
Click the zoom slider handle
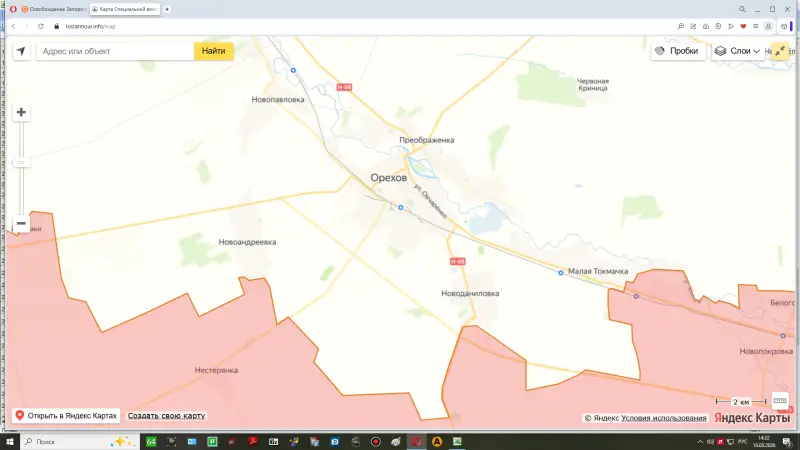(21, 162)
